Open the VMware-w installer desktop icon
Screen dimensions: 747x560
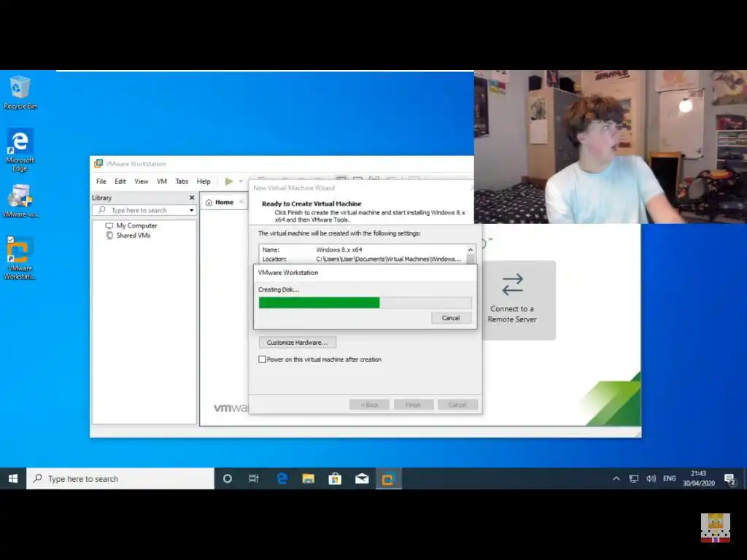coord(20,201)
